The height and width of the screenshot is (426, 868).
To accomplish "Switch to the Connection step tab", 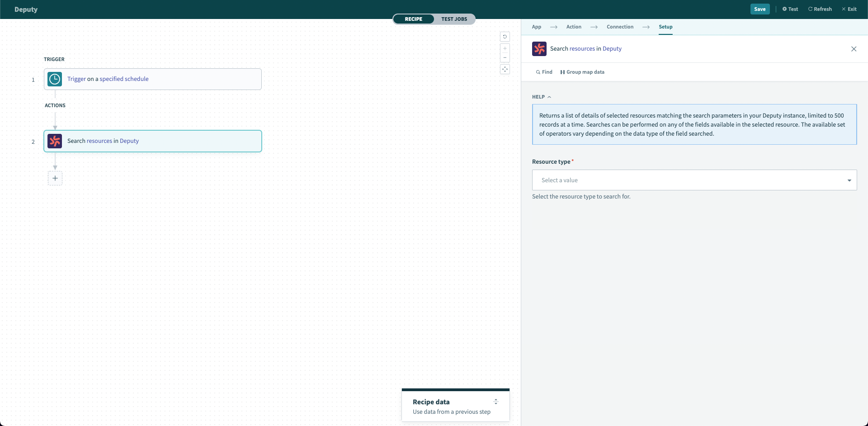I will pos(620,27).
